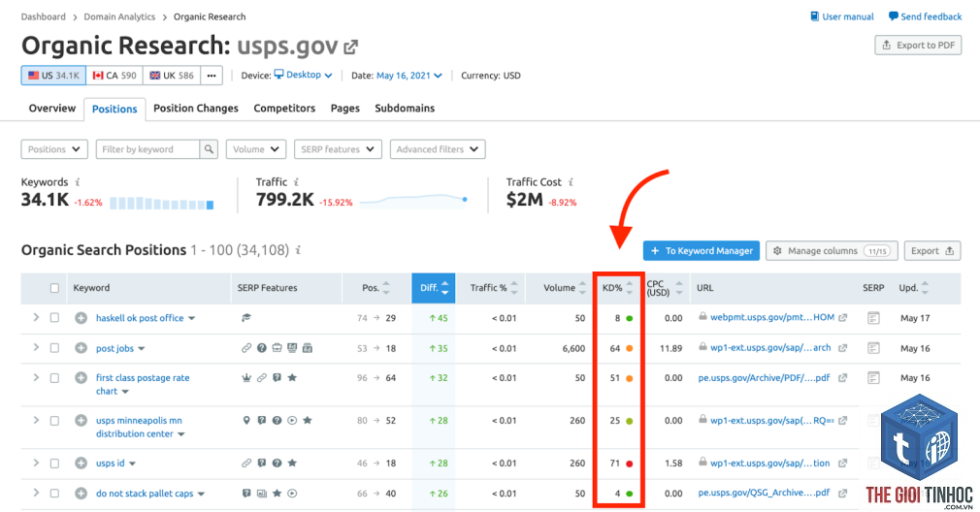Expand the 'usps id' row chevron
This screenshot has width=980, height=512.
pyautogui.click(x=36, y=463)
